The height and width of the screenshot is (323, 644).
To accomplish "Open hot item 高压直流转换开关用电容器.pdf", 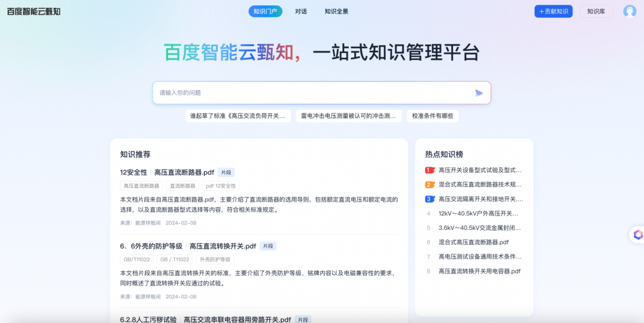I will point(479,271).
